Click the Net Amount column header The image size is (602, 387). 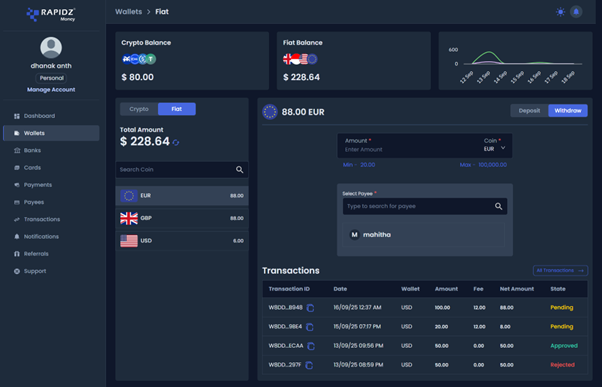(x=517, y=289)
